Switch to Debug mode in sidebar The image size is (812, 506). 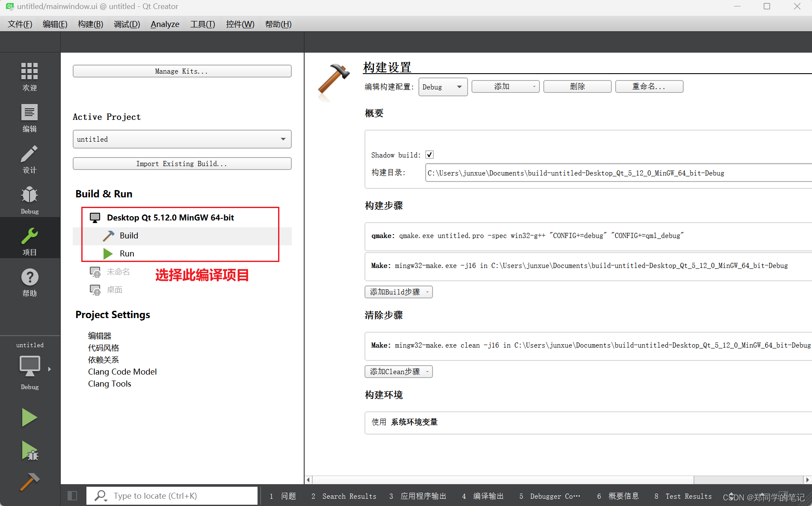(30, 200)
